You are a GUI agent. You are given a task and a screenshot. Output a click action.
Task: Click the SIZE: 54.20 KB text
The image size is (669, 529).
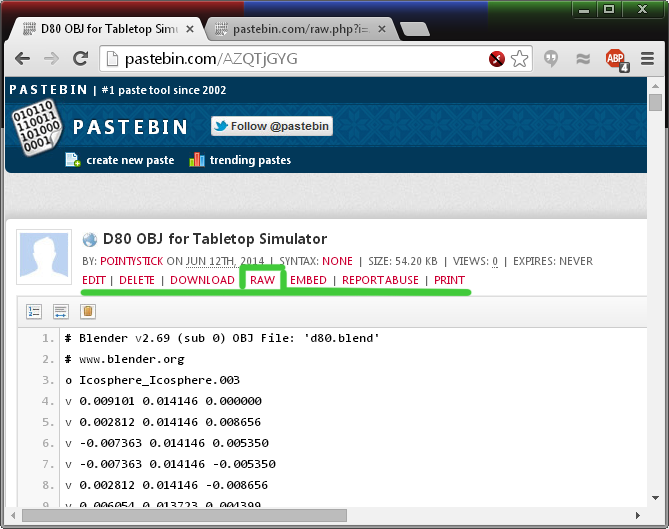403,261
